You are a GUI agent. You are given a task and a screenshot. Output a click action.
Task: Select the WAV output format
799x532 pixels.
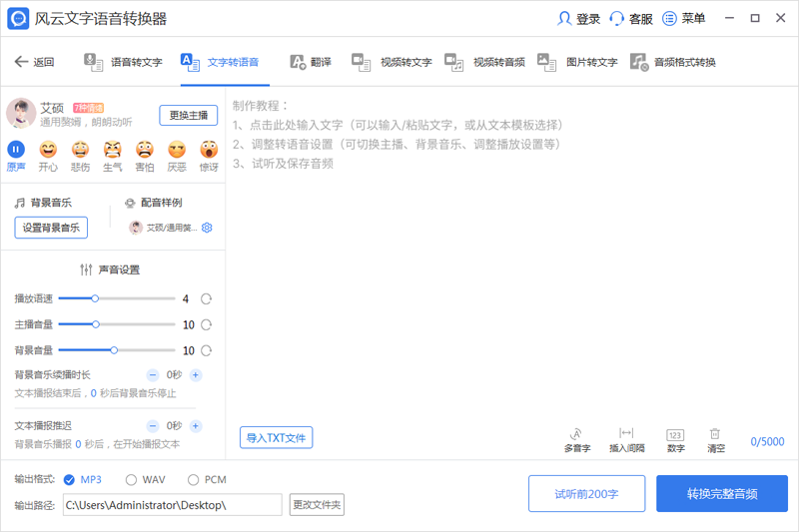point(131,480)
